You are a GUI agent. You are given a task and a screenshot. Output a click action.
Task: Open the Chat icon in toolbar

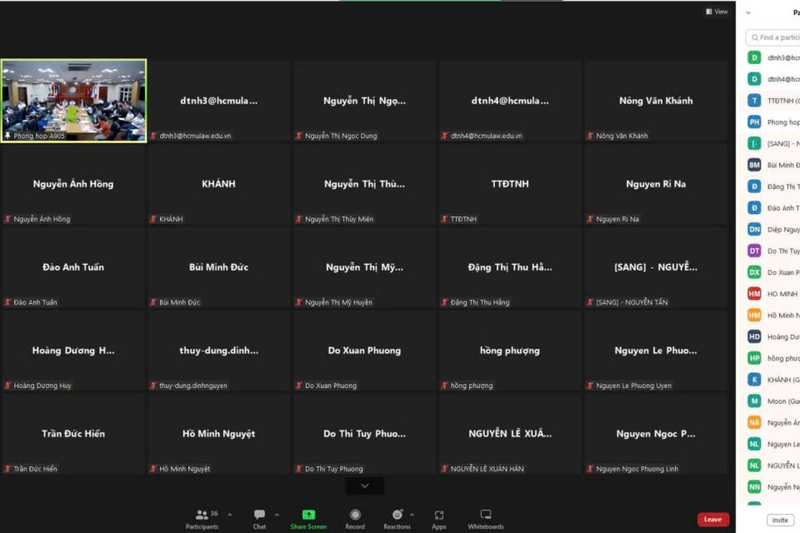[259, 514]
